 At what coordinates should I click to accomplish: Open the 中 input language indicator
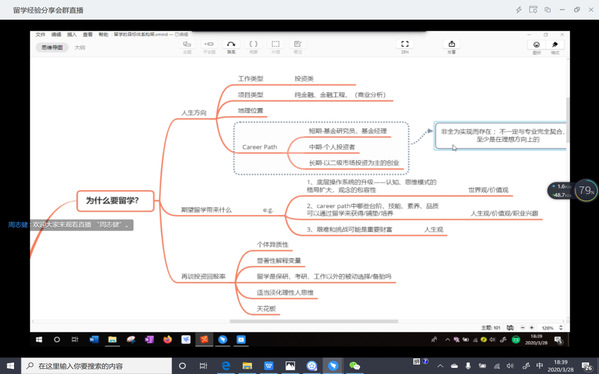coord(539,366)
